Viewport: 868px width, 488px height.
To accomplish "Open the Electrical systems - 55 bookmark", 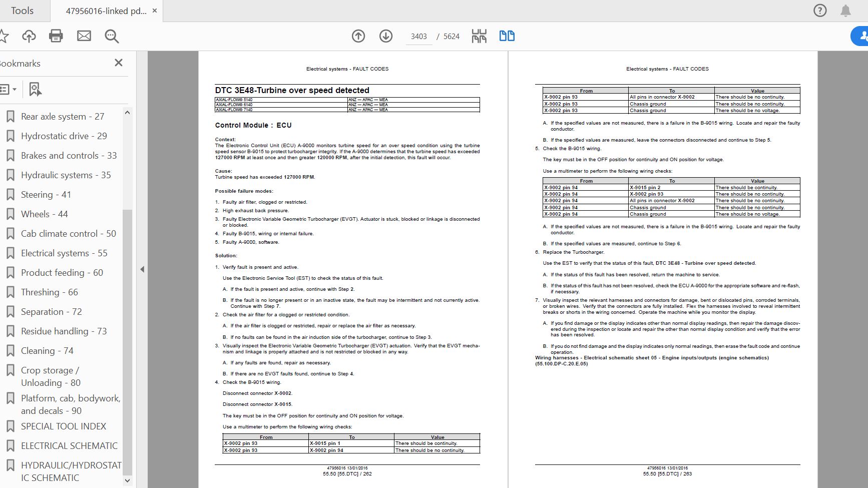I will click(x=64, y=253).
